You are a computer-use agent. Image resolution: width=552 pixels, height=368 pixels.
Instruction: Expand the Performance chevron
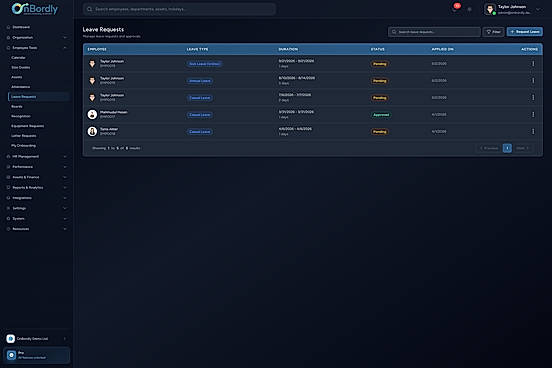[x=65, y=167]
